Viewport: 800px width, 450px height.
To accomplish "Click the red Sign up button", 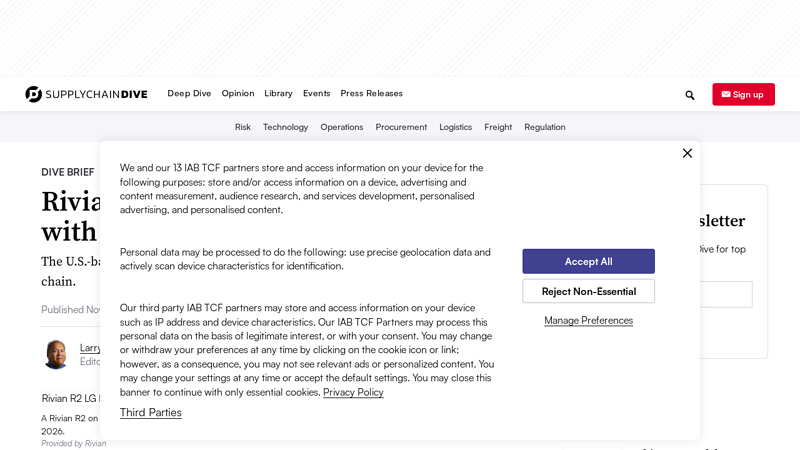I will [x=743, y=94].
